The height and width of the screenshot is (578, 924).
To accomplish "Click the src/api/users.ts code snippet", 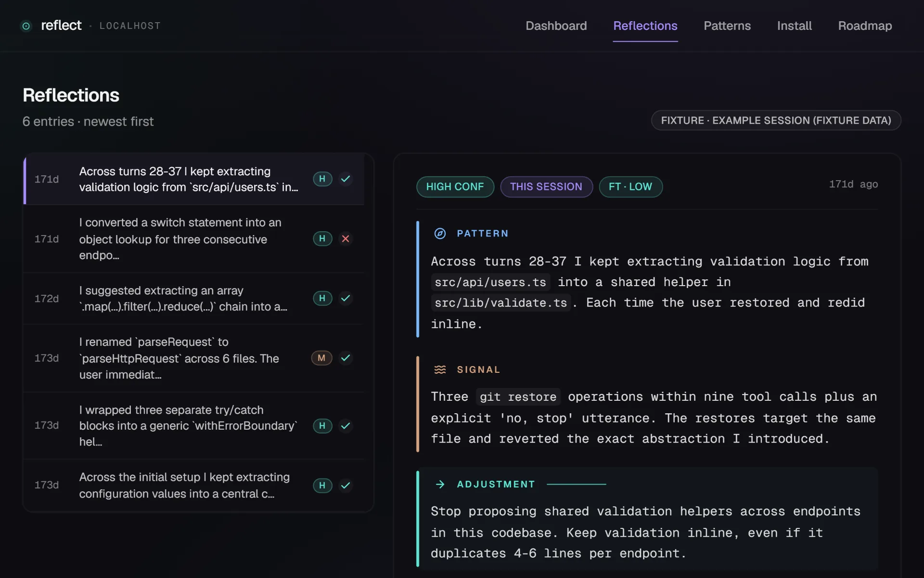I will point(490,282).
